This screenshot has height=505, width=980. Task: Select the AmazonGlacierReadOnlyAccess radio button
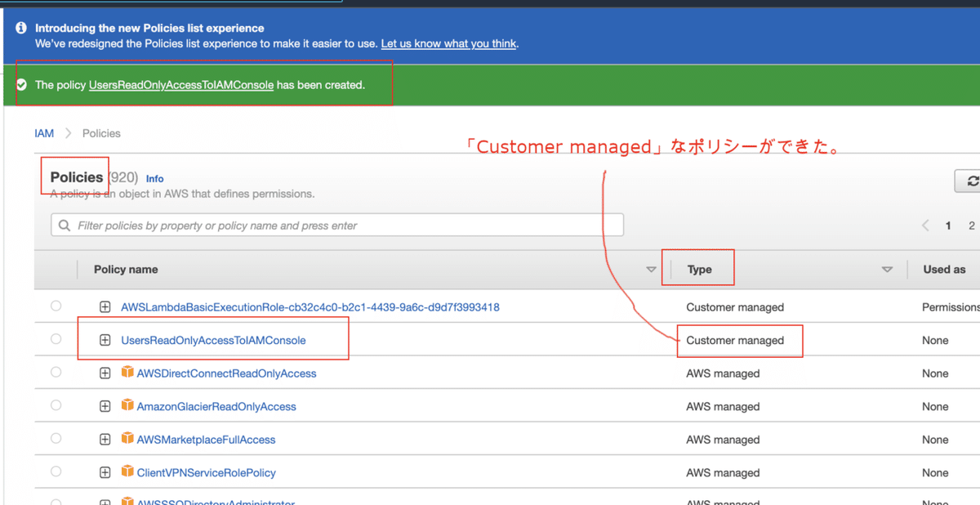click(56, 405)
